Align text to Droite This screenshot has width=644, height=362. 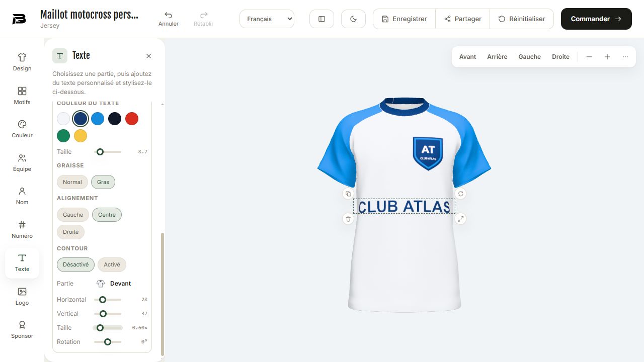pos(71,232)
